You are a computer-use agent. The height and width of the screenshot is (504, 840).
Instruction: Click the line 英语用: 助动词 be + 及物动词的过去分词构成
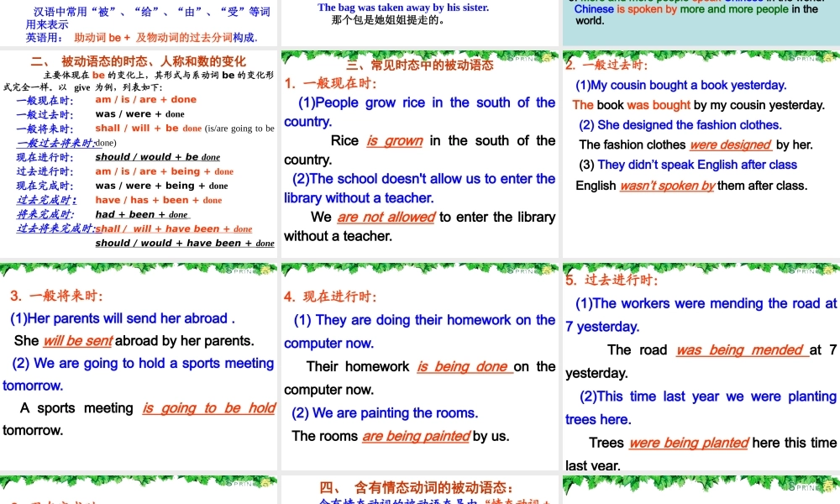142,38
